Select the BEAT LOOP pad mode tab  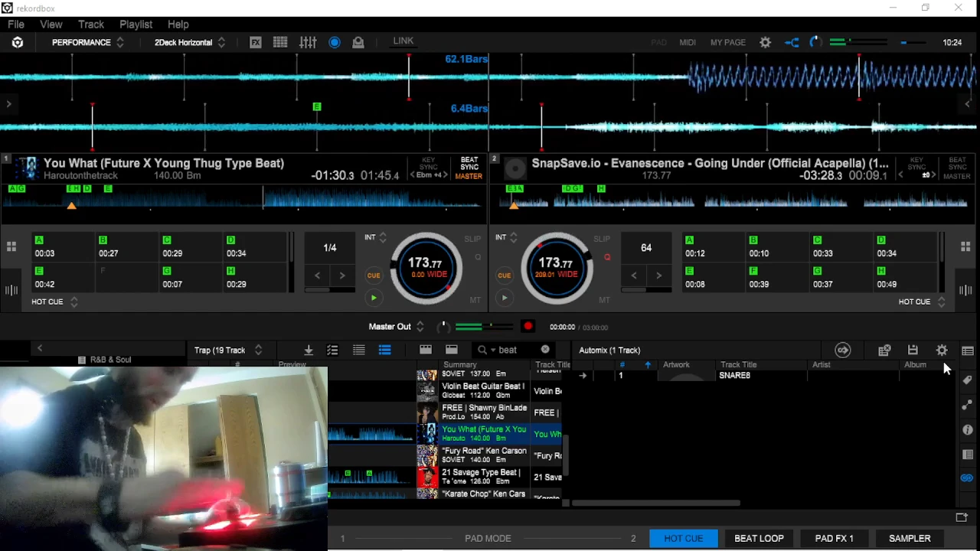pos(759,539)
